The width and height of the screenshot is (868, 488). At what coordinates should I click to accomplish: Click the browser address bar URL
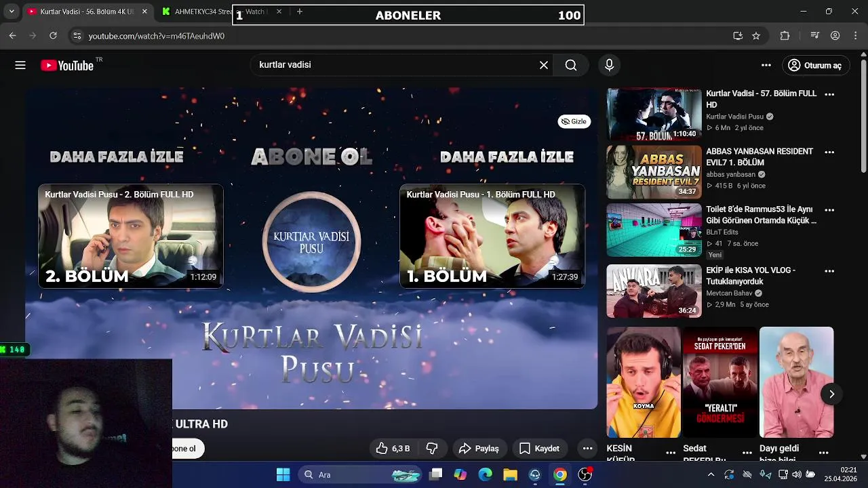(157, 36)
